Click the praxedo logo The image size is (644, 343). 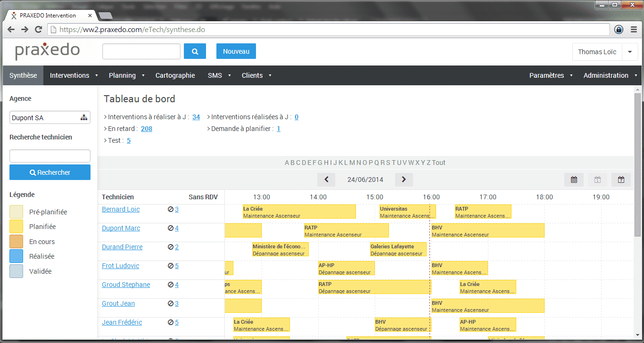(47, 51)
